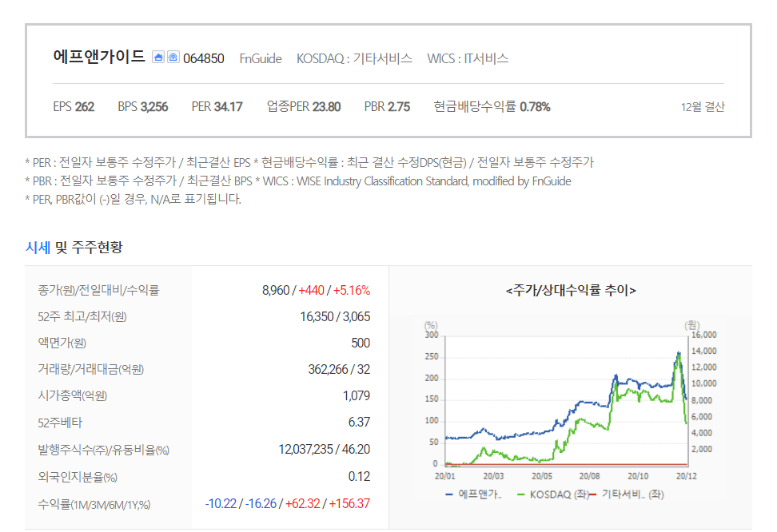Click KOSDAQ : 기타서비스 classification

(354, 58)
